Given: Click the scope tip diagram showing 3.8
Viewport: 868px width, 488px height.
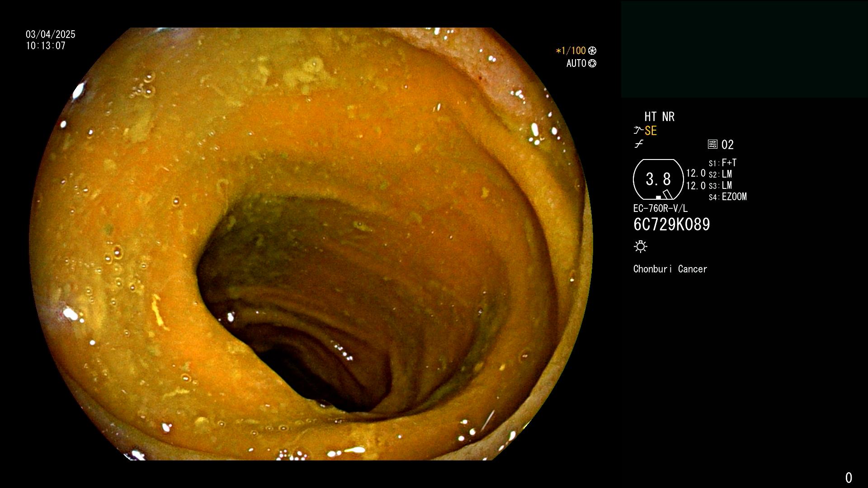Looking at the screenshot, I should click(658, 179).
